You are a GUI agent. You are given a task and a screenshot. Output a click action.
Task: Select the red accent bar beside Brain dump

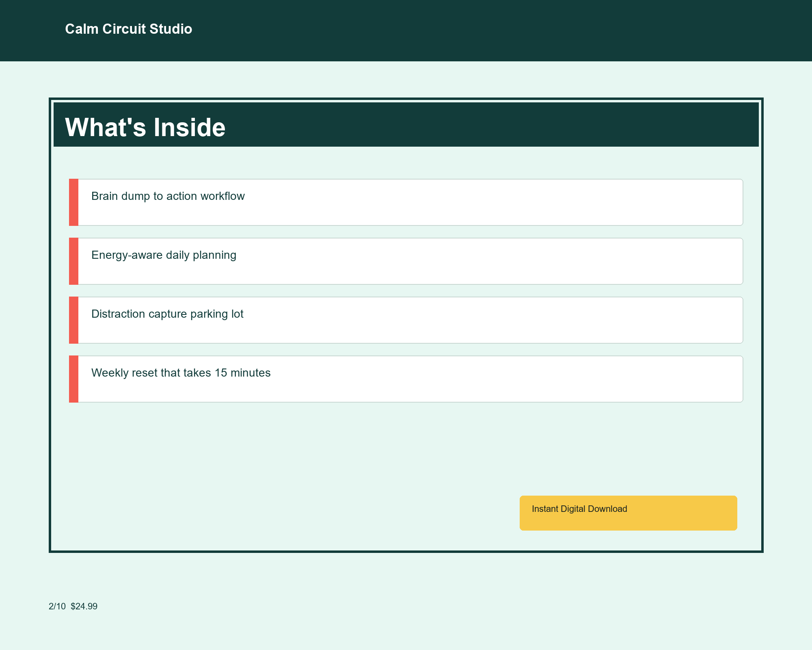[x=73, y=201]
